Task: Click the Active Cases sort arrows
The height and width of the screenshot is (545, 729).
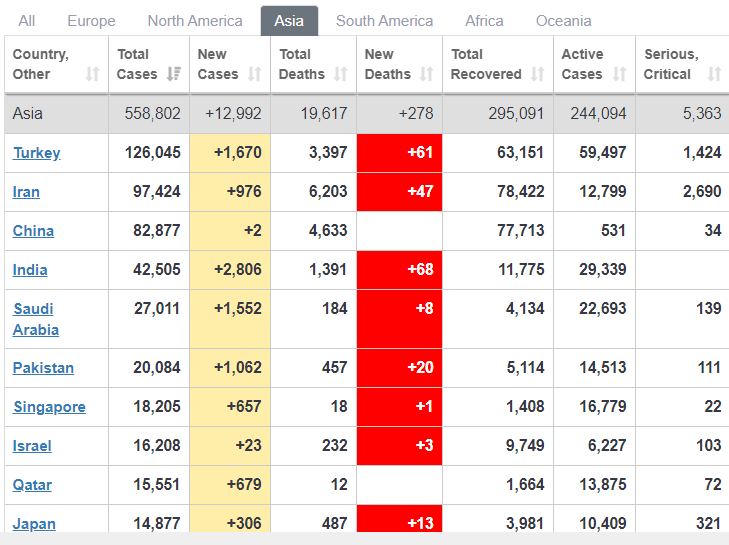Action: pos(620,74)
